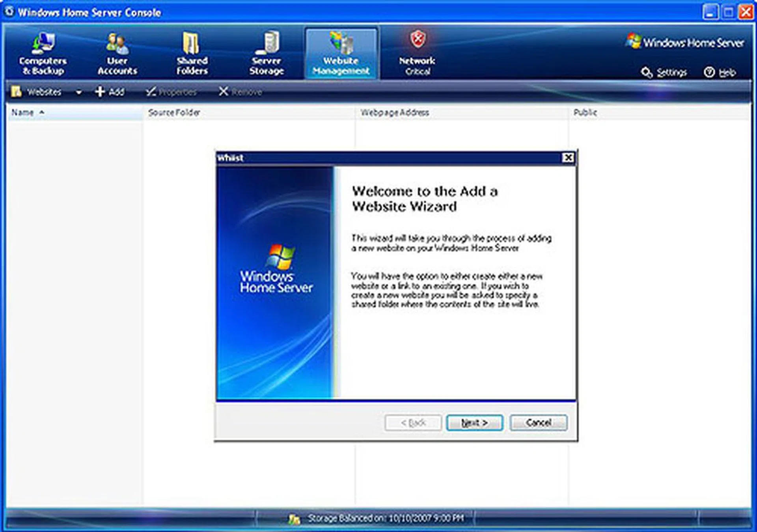Viewport: 757px width, 532px height.
Task: Add a new website
Action: 111,91
